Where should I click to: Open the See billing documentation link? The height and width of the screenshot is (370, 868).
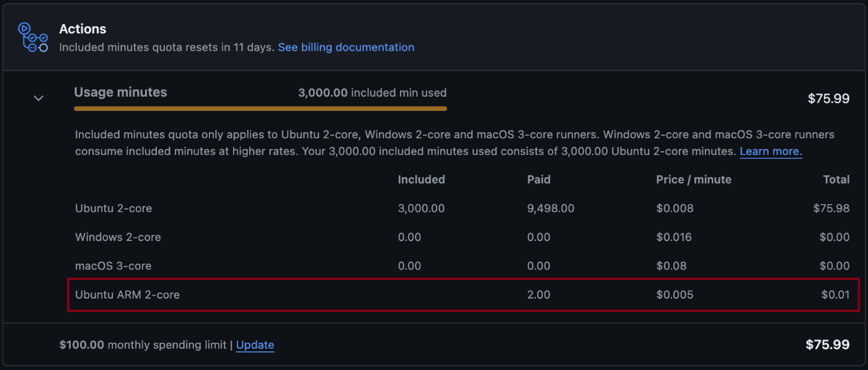[x=346, y=47]
